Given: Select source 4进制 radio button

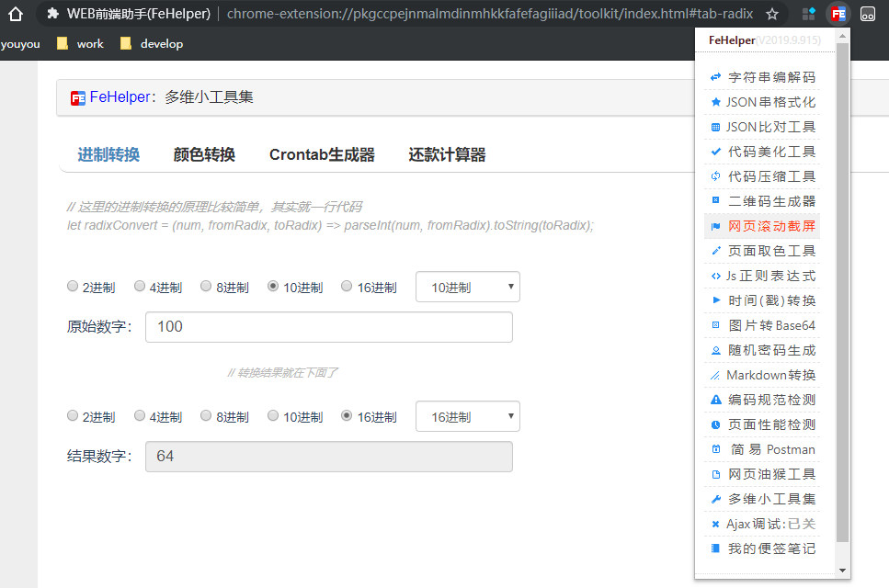Looking at the screenshot, I should tap(140, 286).
